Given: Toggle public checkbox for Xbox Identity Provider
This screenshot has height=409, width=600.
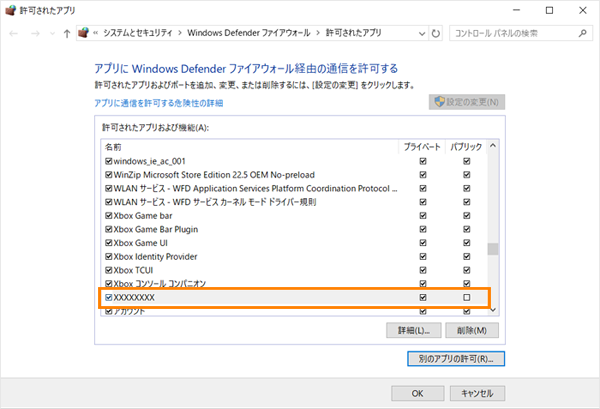Looking at the screenshot, I should pyautogui.click(x=466, y=256).
